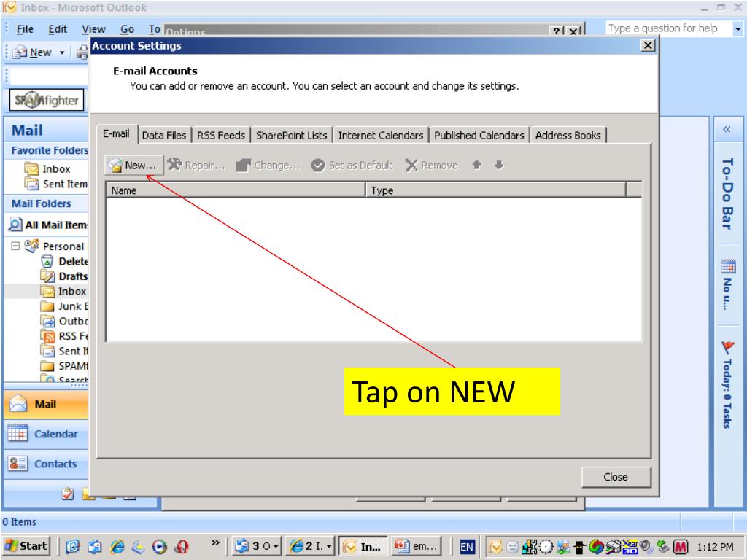Screen dimensions: 747x560
Task: Click the To-Do Bar calendar icon
Action: (728, 267)
